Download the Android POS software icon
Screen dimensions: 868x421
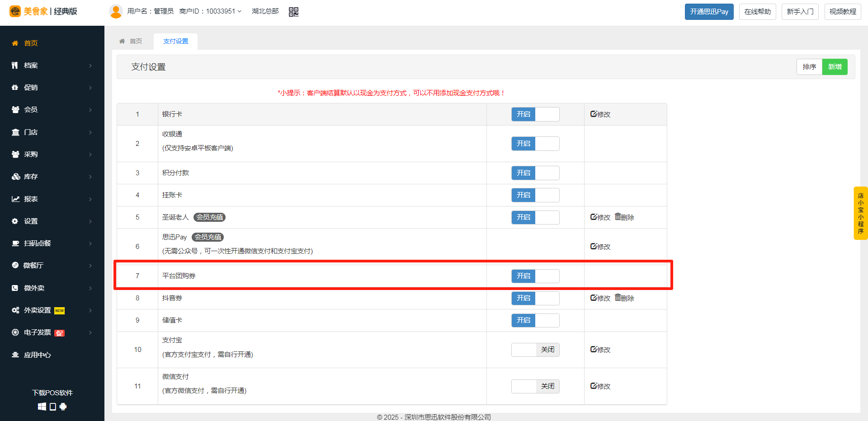[63, 407]
